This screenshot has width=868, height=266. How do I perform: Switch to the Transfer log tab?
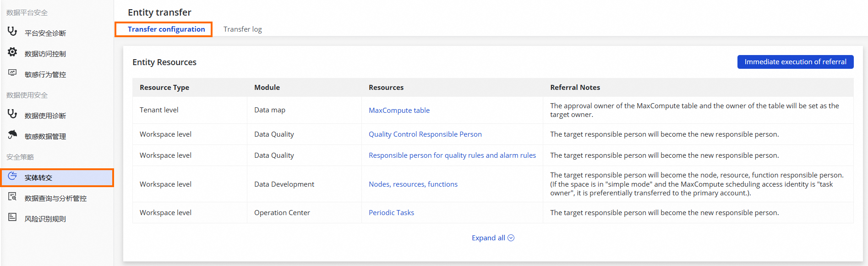pyautogui.click(x=242, y=29)
